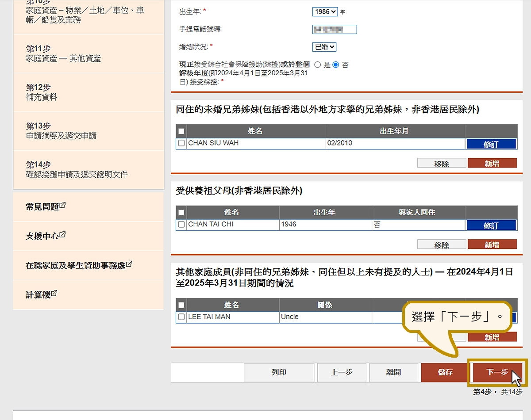
Task: Tick checkbox for CHAN TAI CHI
Action: click(181, 225)
